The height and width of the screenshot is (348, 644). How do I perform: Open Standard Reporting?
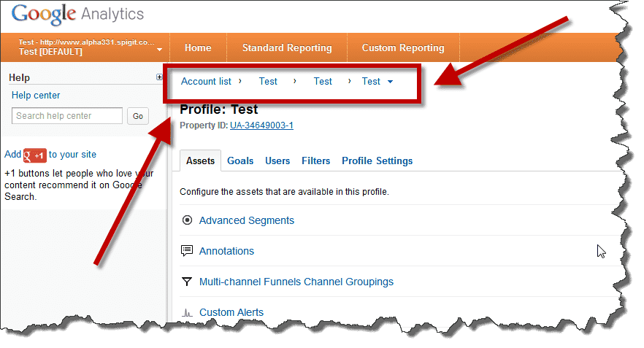coord(287,47)
